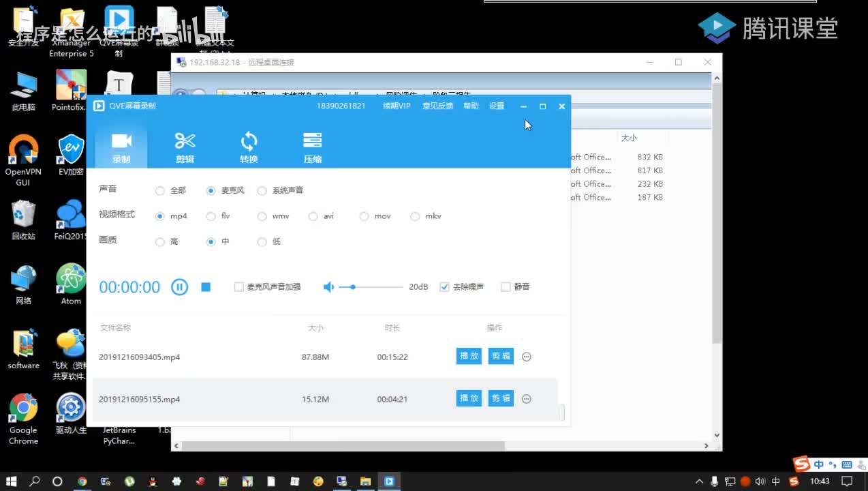Open the 帮助 help menu

click(471, 106)
